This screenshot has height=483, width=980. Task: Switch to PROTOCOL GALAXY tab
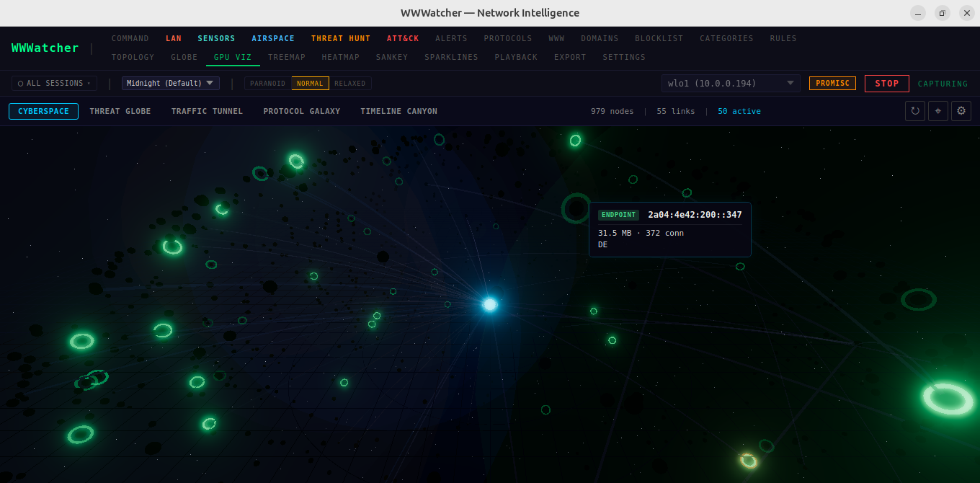coord(302,111)
